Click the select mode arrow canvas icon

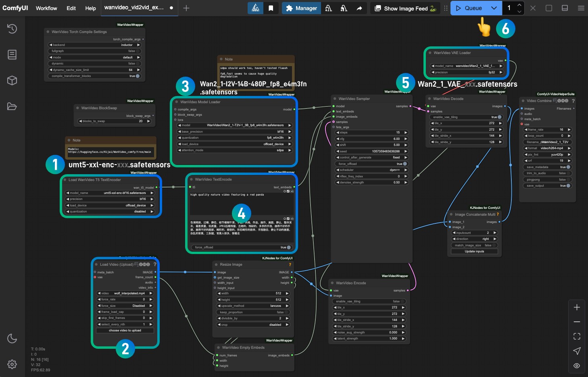[x=577, y=351]
